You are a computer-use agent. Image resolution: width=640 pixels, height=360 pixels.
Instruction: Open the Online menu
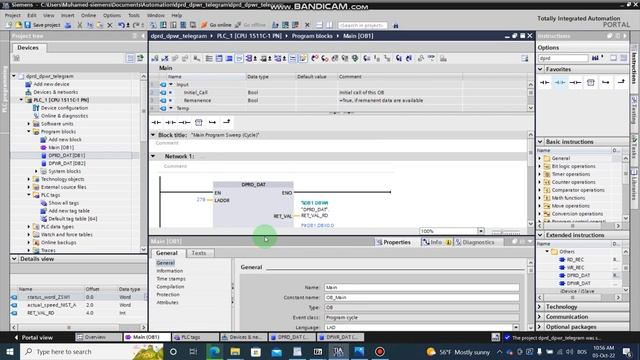pos(88,15)
